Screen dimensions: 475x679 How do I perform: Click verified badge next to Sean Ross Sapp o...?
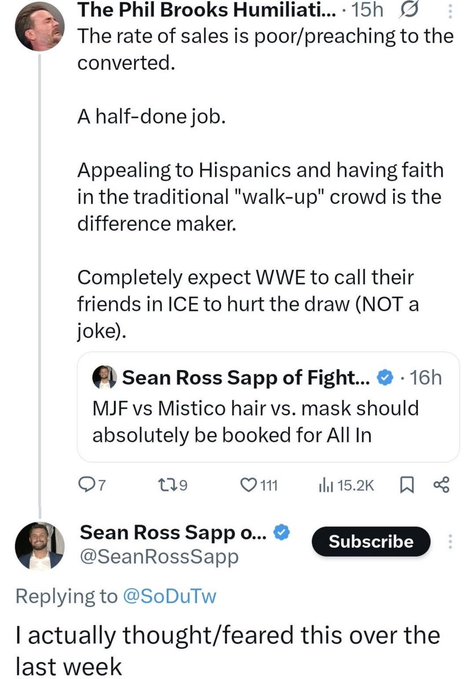click(282, 532)
